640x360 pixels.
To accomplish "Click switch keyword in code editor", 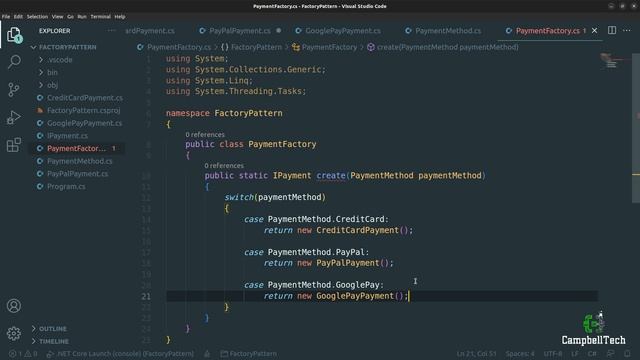I will pos(239,198).
